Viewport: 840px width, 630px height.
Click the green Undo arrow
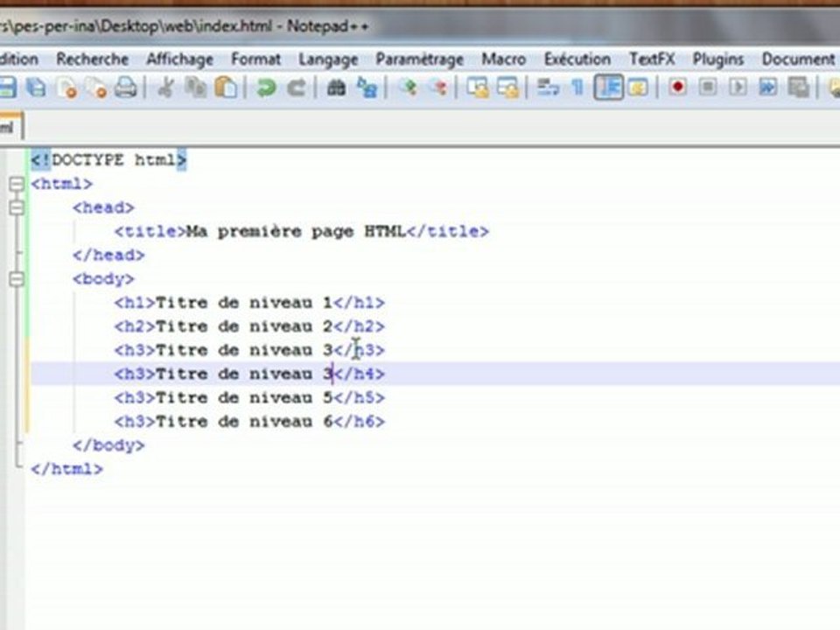[266, 87]
